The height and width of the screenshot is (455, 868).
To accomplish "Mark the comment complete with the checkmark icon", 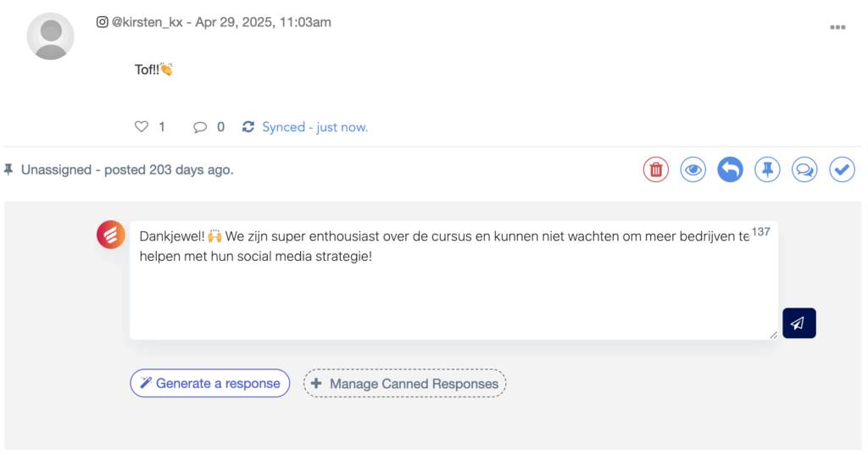I will [842, 170].
